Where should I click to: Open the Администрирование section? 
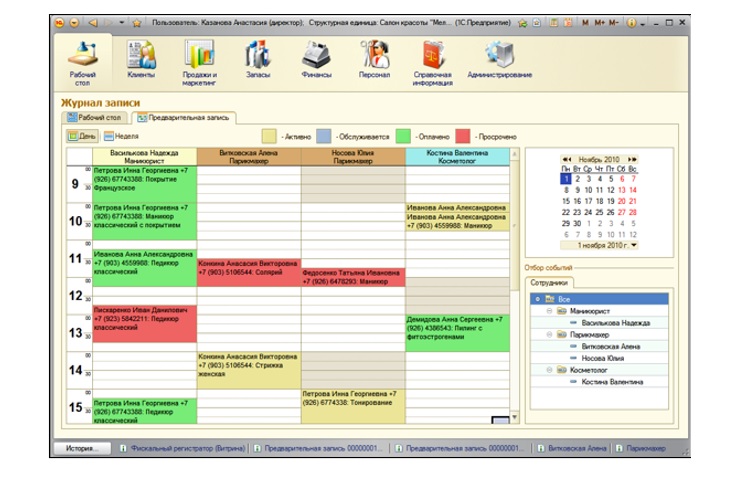(x=499, y=59)
